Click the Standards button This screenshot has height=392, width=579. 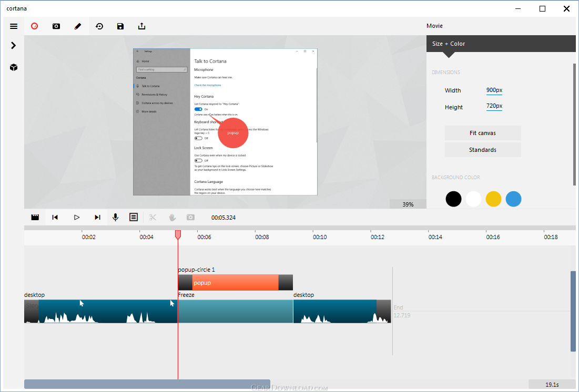(x=483, y=150)
